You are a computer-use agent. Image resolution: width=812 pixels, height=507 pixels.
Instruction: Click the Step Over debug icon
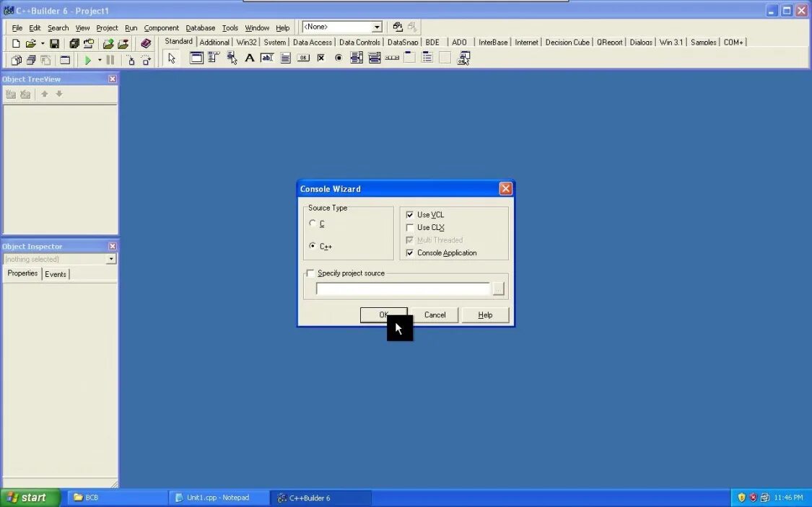[x=146, y=60]
